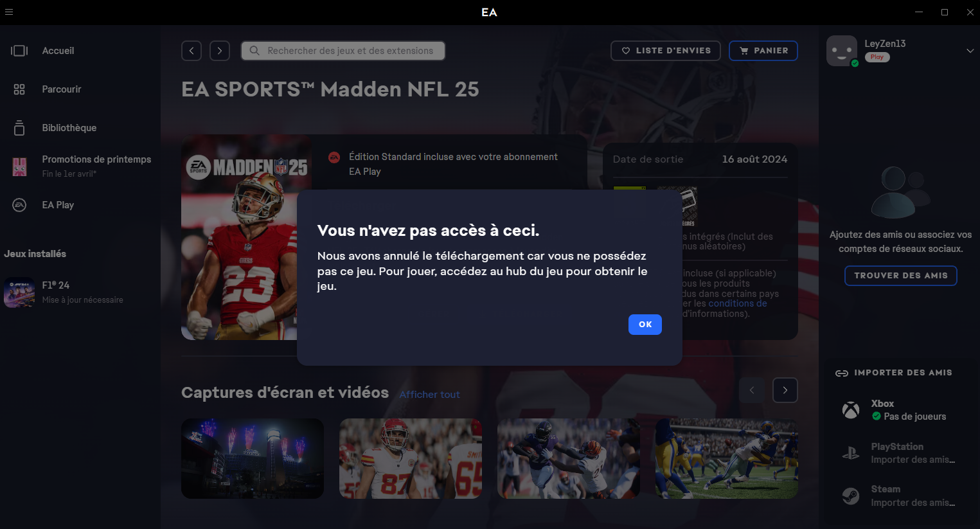The image size is (980, 529).
Task: Click the F1 24 installed game entry
Action: pyautogui.click(x=80, y=292)
